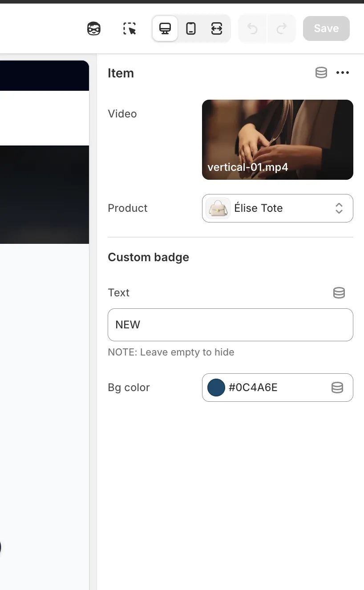
Task: Click the Élise Tote handbag thumbnail
Action: pyautogui.click(x=218, y=208)
